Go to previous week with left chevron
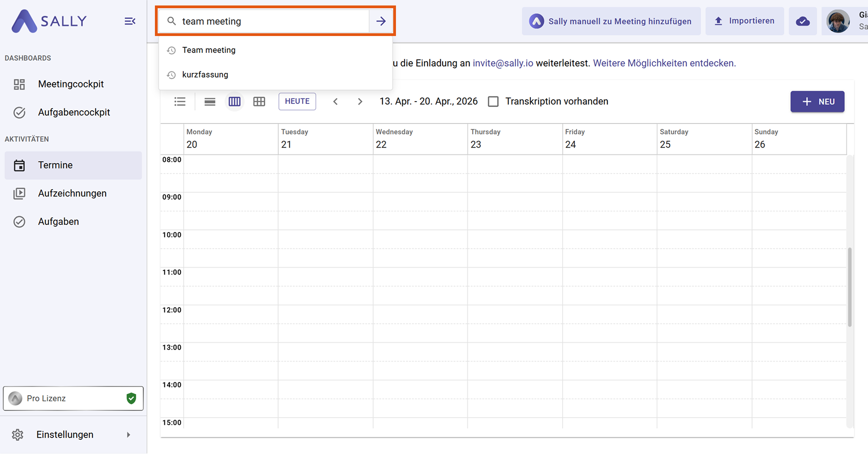The width and height of the screenshot is (868, 454). 335,102
